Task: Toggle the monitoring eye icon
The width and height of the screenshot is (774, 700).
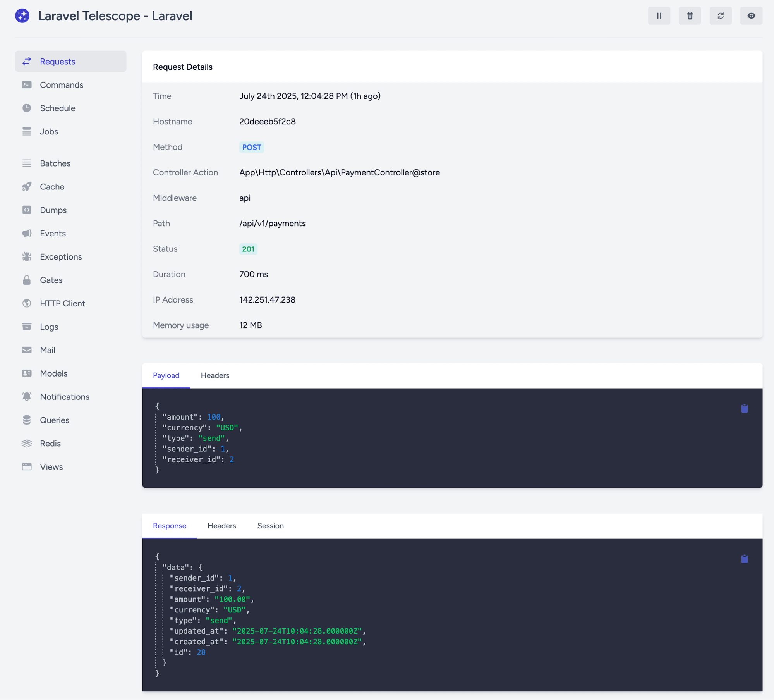Action: click(751, 16)
